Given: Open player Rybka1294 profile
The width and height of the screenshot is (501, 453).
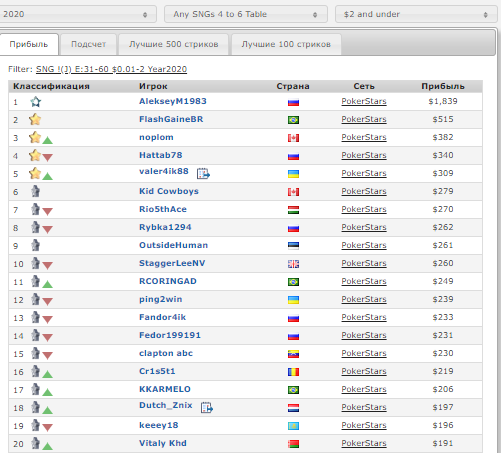Looking at the screenshot, I should pyautogui.click(x=165, y=227).
